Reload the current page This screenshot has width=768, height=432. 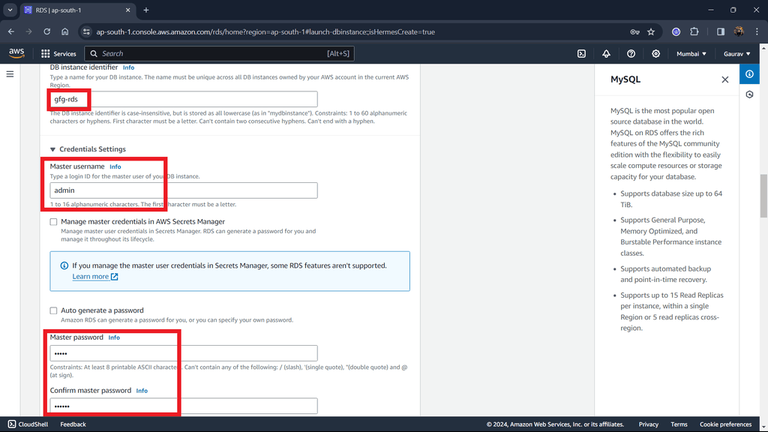(x=47, y=32)
